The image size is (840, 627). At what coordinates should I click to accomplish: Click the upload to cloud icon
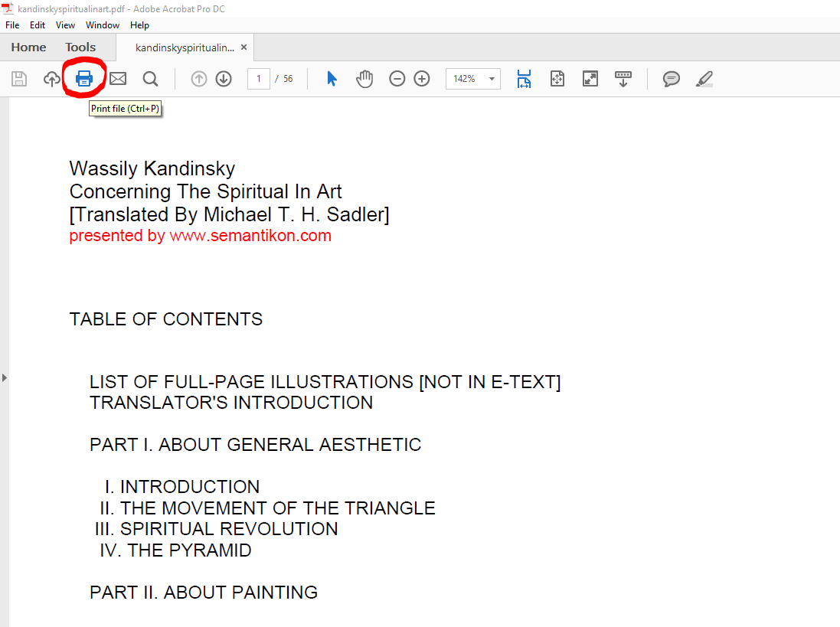[51, 79]
